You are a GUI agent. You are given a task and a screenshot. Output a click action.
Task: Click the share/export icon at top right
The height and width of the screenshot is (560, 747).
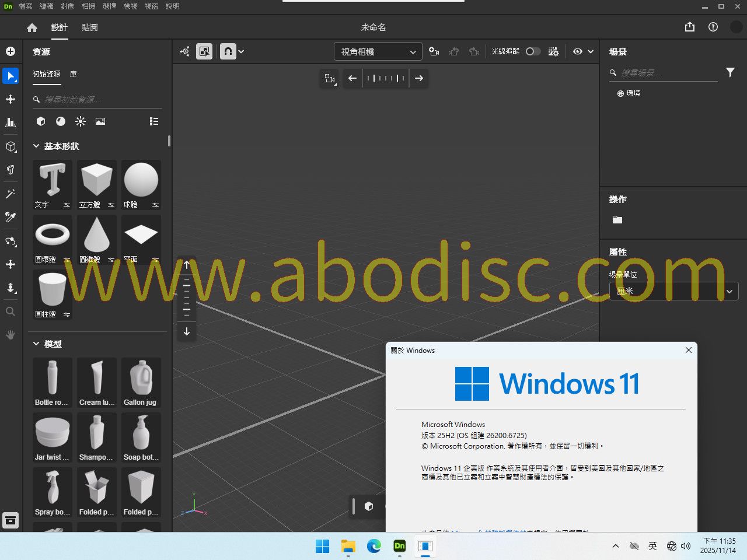point(690,27)
